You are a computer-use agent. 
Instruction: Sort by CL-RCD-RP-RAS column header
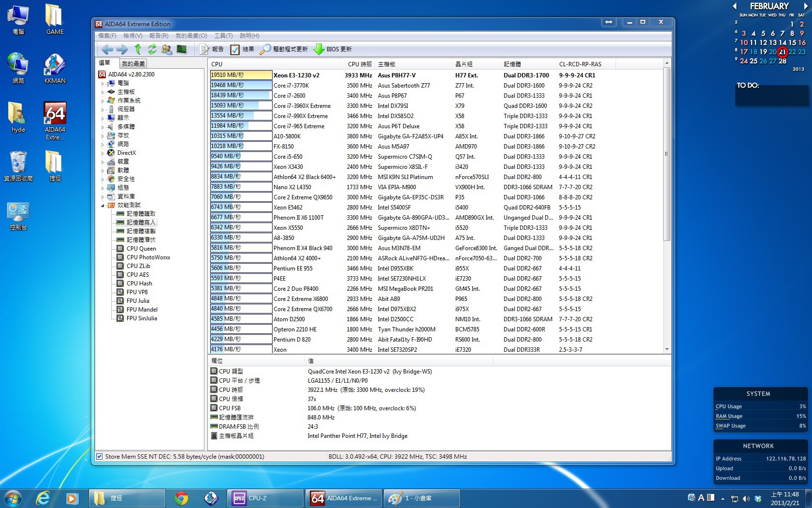click(x=586, y=64)
